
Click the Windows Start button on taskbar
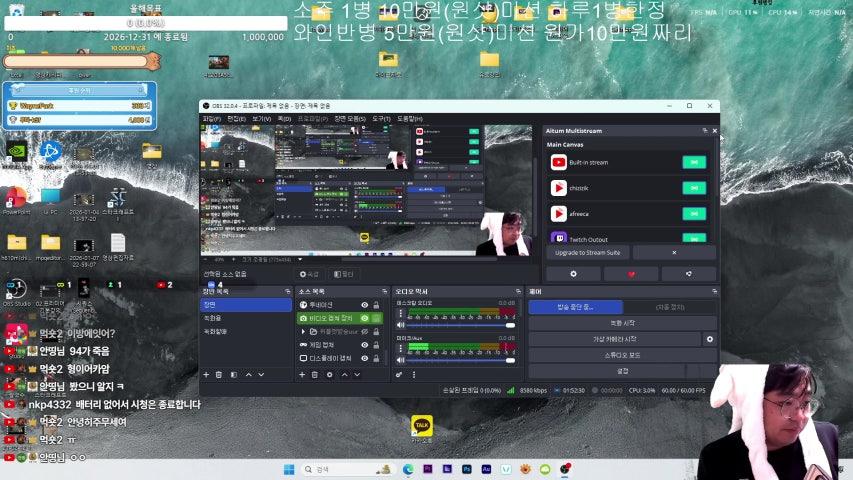(x=287, y=468)
